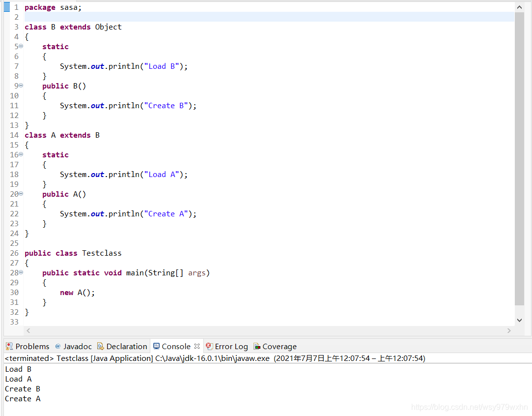Click horizontal scrollbar left arrow
Screen dimensions: 532x416
tap(28, 331)
